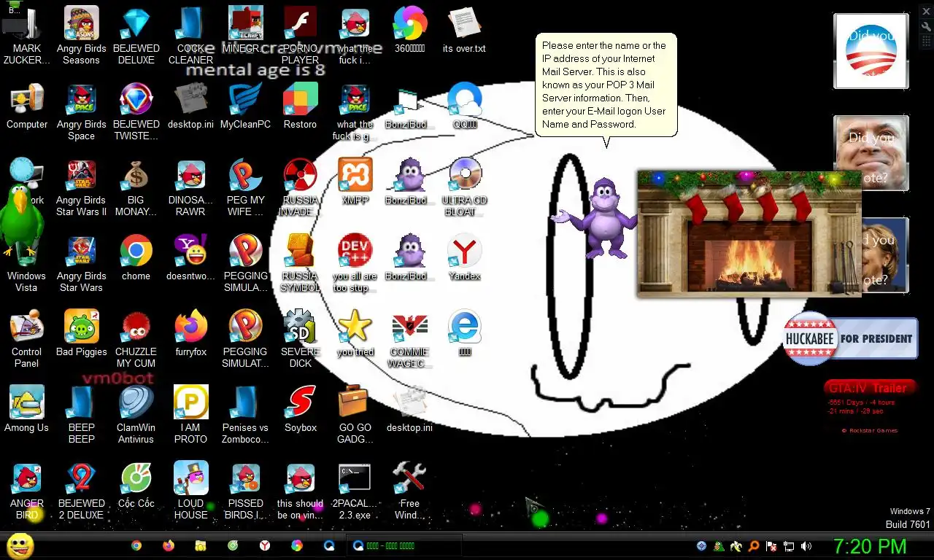
Task: Open Firefox from the taskbar
Action: tap(169, 545)
